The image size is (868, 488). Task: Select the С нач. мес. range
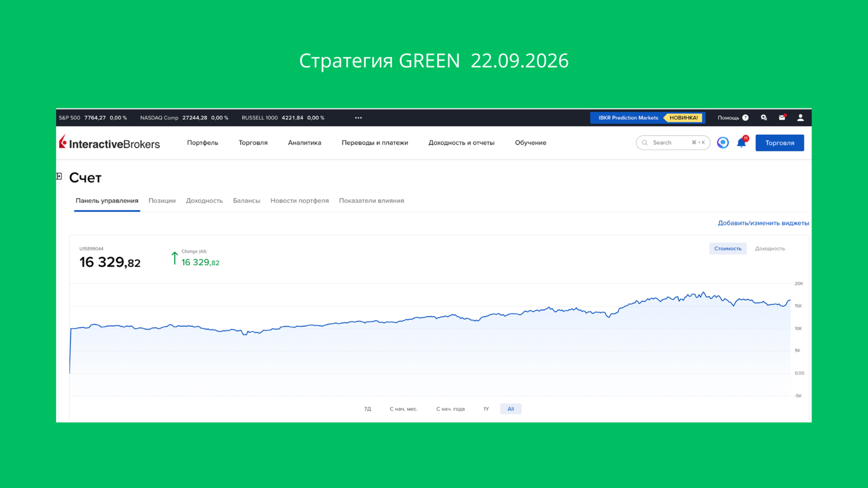(403, 409)
